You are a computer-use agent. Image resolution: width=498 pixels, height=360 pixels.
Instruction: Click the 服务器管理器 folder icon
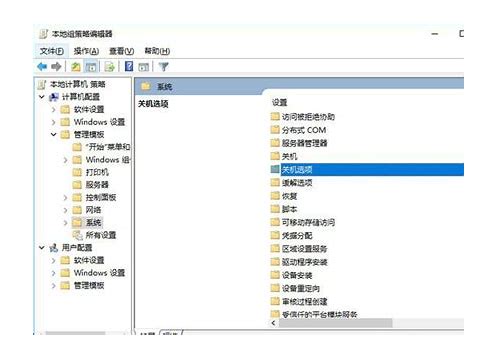[x=275, y=143]
